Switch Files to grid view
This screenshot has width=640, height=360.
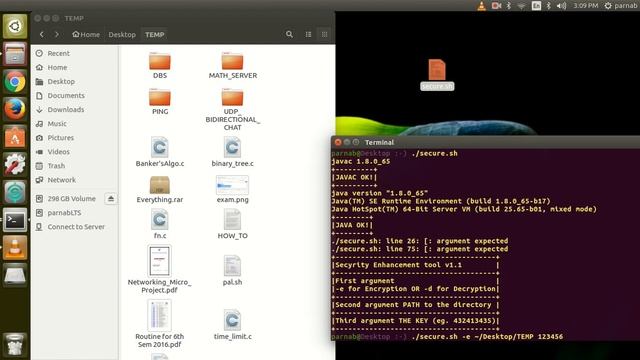[324, 35]
